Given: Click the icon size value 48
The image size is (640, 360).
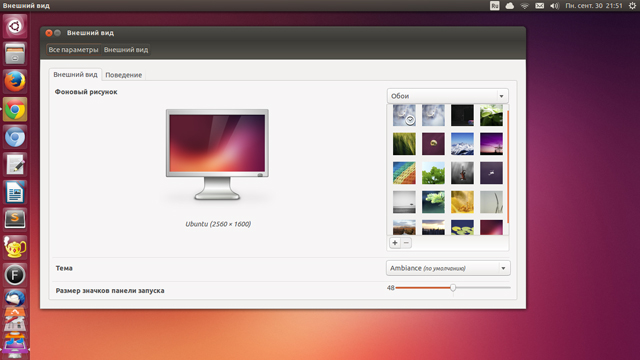Looking at the screenshot, I should coord(390,288).
